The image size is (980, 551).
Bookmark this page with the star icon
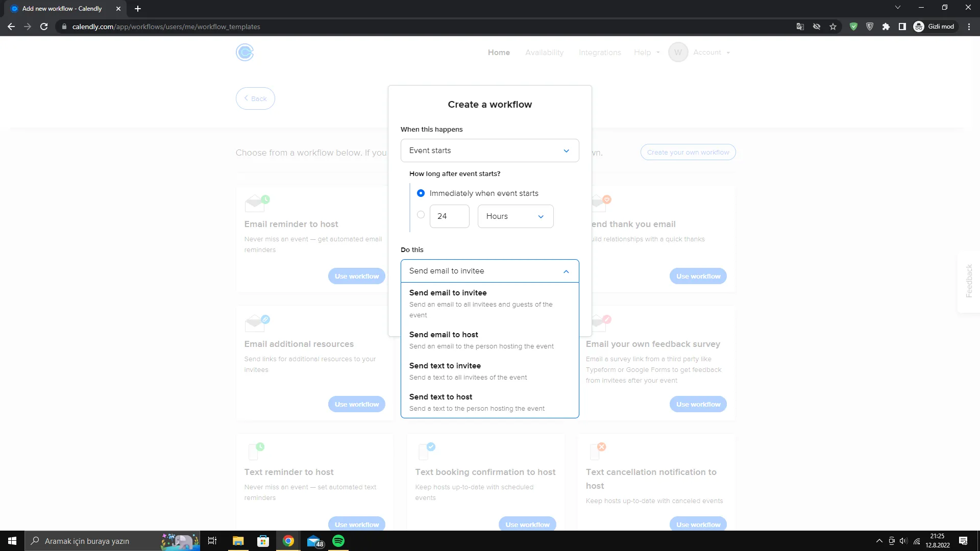833,27
